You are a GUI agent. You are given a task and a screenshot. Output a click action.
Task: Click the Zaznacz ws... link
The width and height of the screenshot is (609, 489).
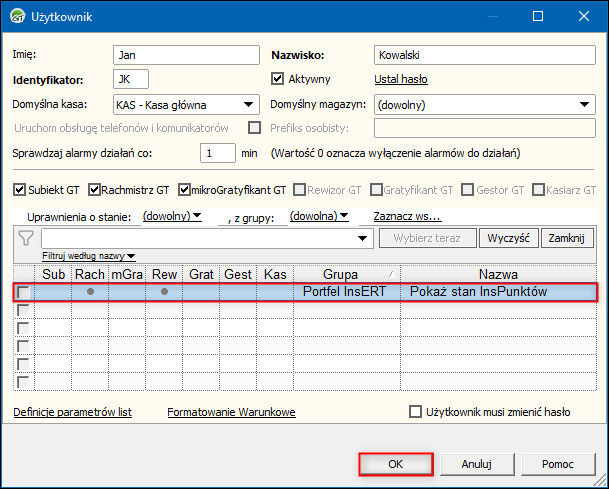click(407, 215)
